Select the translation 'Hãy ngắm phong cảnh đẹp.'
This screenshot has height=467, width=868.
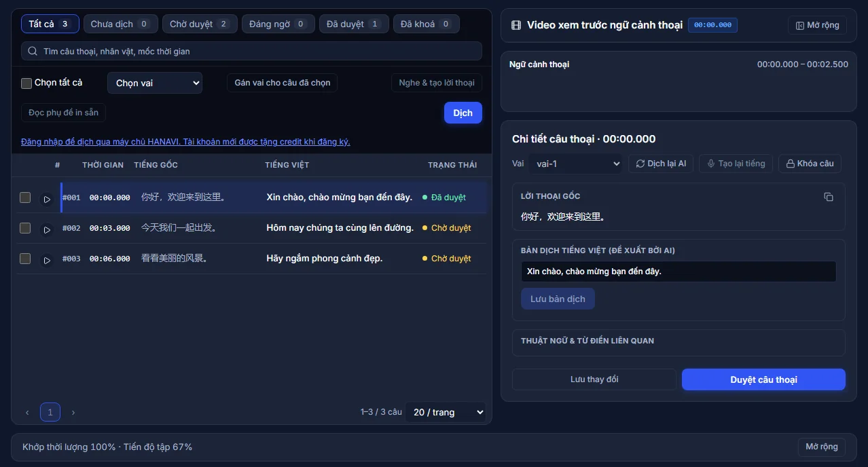pyautogui.click(x=325, y=259)
